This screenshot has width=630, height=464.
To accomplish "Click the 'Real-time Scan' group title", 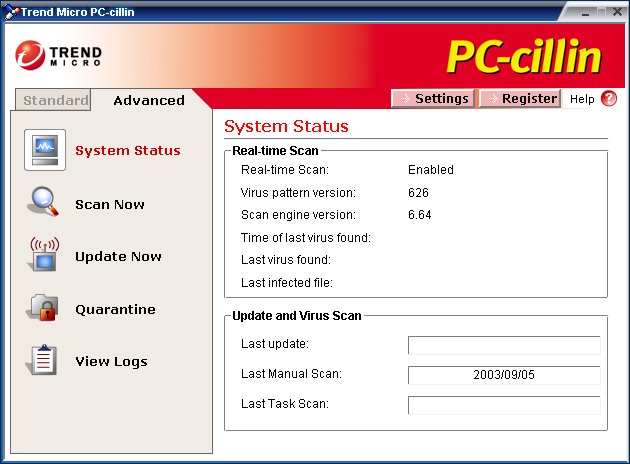I will (275, 151).
